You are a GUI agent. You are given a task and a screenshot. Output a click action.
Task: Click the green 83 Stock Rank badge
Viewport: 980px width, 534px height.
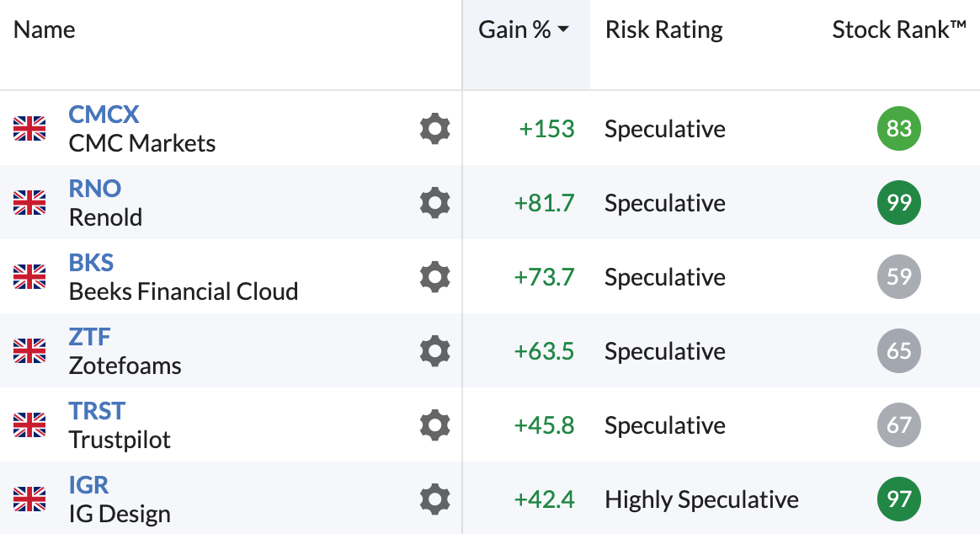898,129
